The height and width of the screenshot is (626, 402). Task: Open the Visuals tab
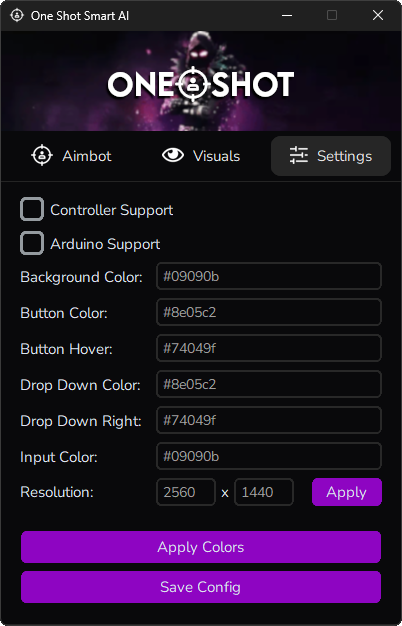coord(201,156)
